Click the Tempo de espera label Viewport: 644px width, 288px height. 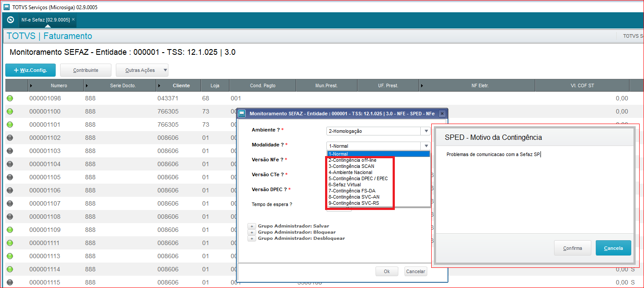(x=272, y=204)
